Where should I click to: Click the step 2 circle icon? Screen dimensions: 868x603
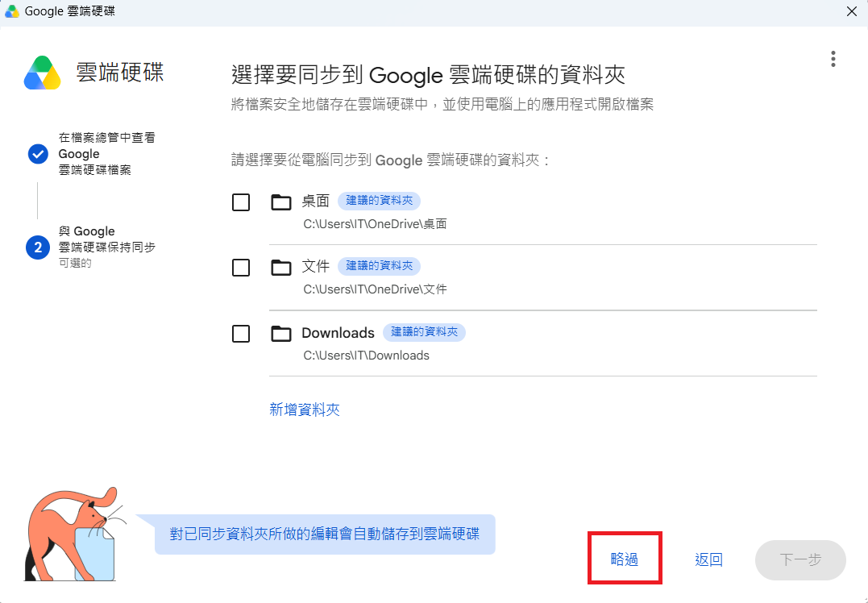(38, 247)
